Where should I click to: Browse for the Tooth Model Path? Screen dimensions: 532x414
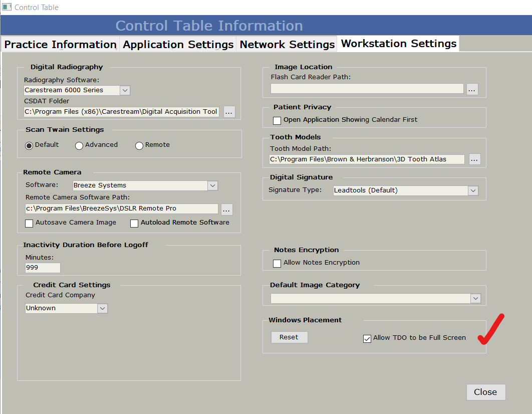pyautogui.click(x=474, y=159)
